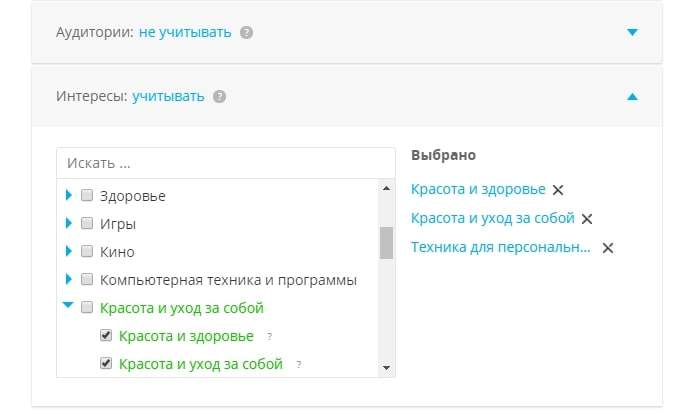Remove selected interest Красота и уход за собой

587,219
